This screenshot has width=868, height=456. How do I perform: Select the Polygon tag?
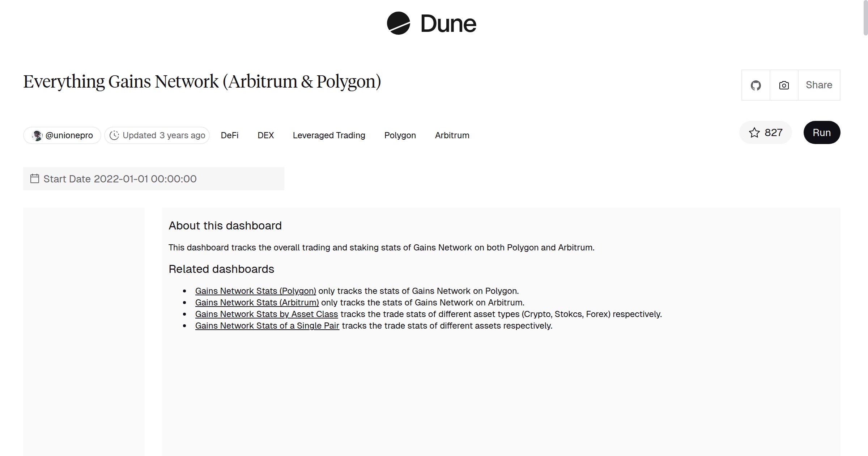400,135
